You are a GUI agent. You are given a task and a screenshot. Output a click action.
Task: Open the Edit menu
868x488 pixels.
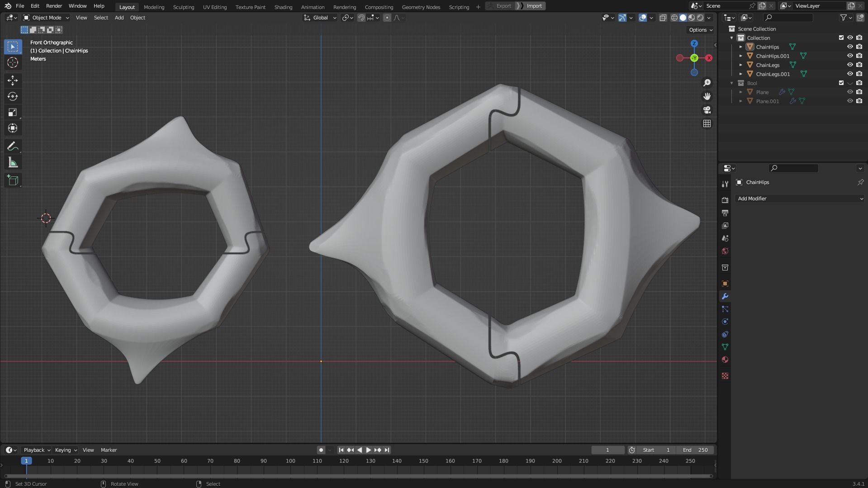(x=35, y=6)
